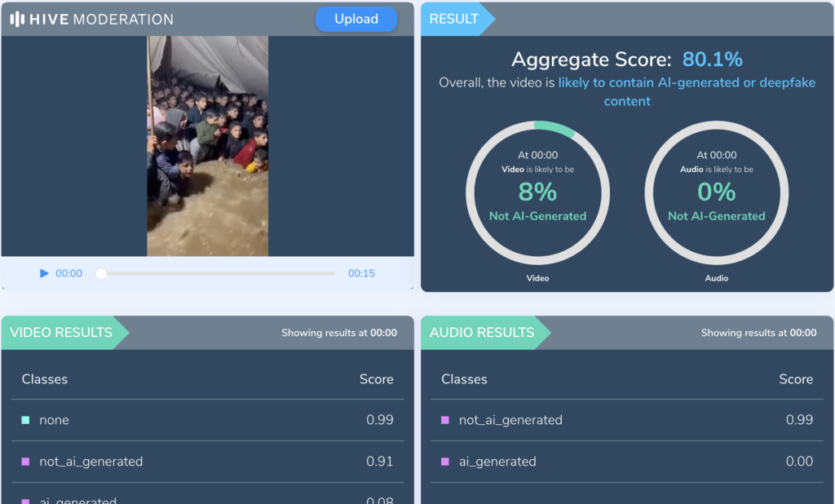Select the ai_generated row in audio results
Viewport: 835px width, 504px height.
coord(627,462)
